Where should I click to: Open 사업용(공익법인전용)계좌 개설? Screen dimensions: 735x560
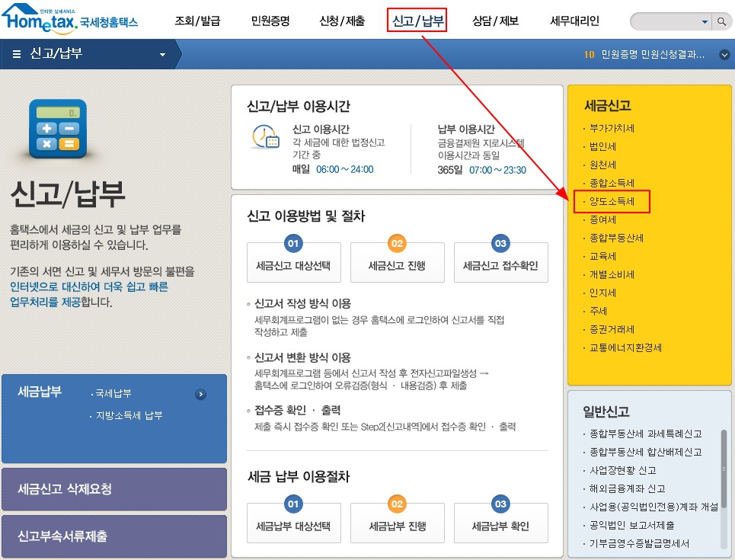[x=654, y=507]
